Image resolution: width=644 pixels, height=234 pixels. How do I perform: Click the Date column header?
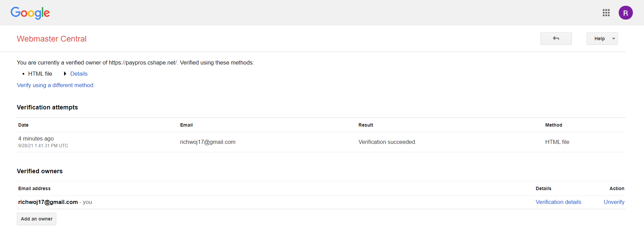[x=23, y=125]
